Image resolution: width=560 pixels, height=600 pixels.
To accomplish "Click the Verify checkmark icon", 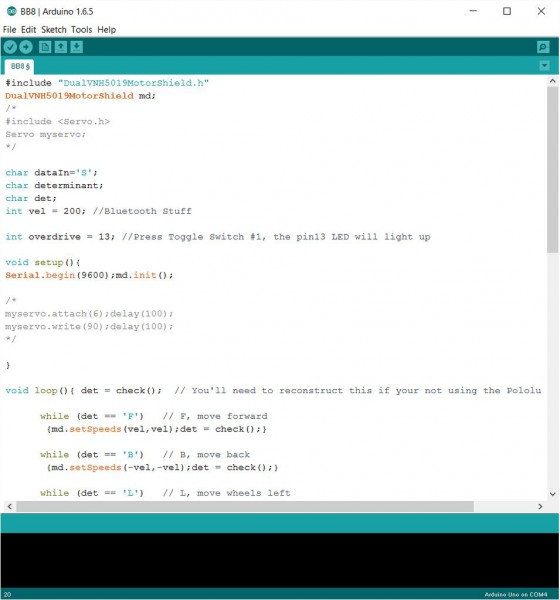I will [x=10, y=47].
